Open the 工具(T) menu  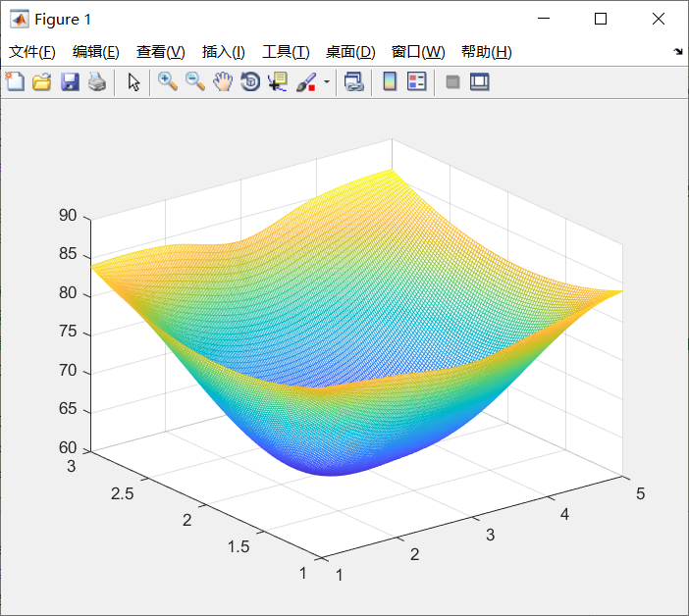pyautogui.click(x=286, y=52)
